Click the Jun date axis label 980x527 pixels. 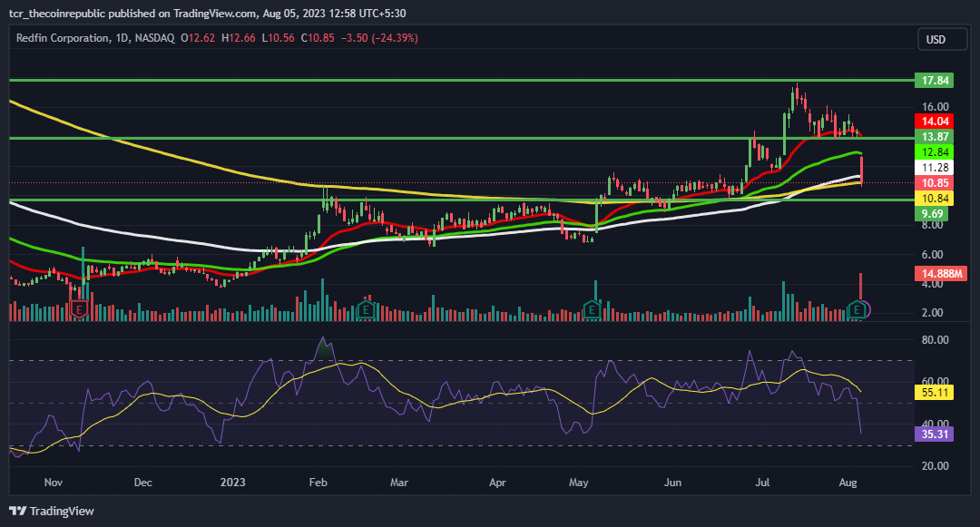(672, 483)
